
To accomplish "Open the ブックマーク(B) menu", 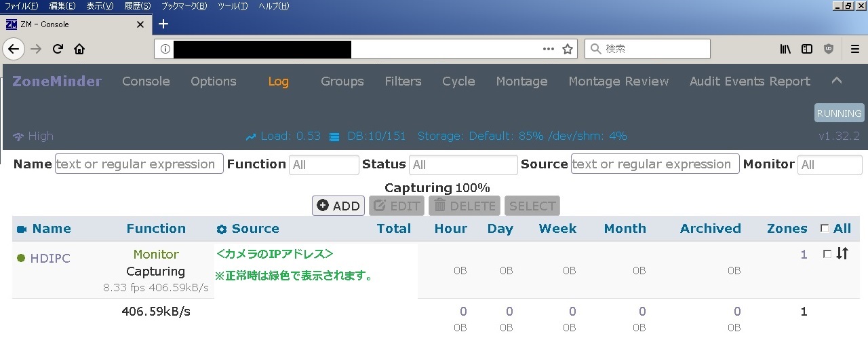I will [x=184, y=6].
